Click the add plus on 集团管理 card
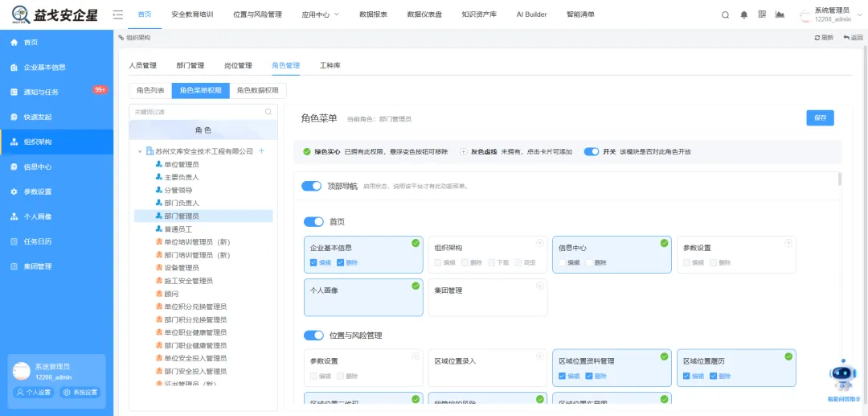Viewport: 868px width, 416px height. (540, 286)
